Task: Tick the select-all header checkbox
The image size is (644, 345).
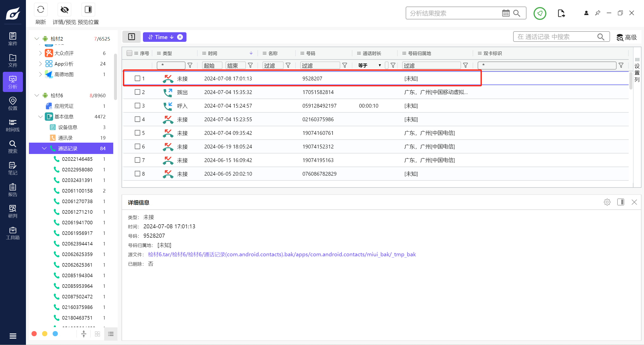Action: pos(129,53)
